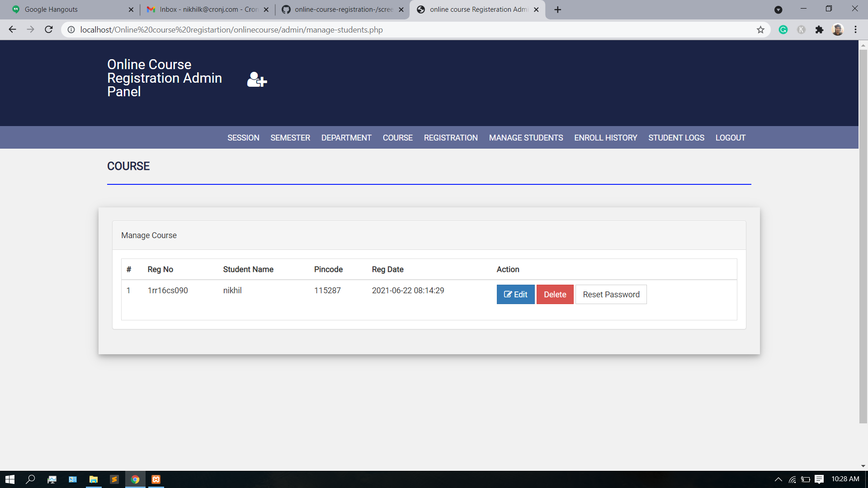Open Sublime Text from taskbar
Viewport: 868px width, 488px height.
[114, 479]
